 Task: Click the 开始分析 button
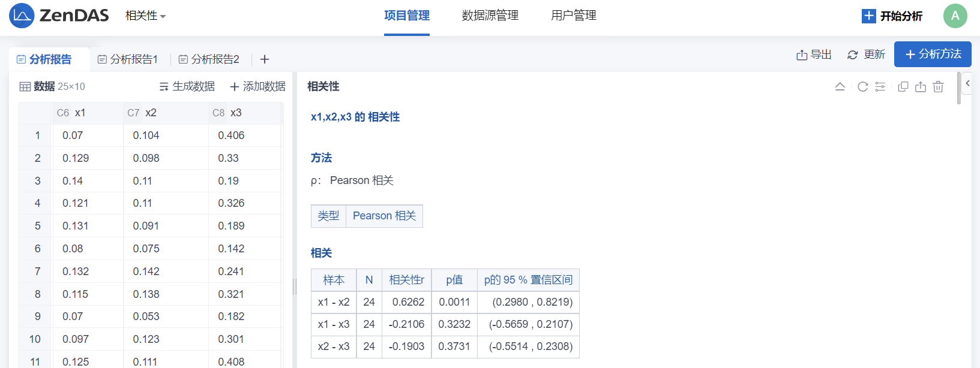point(892,16)
